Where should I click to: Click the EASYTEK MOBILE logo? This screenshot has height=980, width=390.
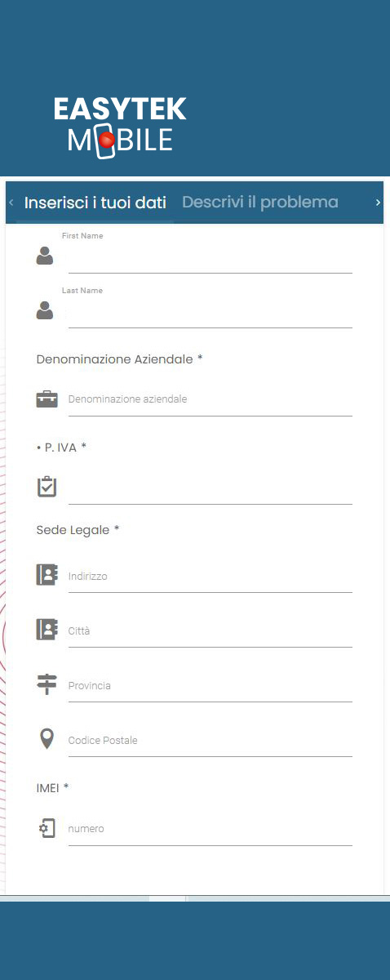(x=120, y=125)
